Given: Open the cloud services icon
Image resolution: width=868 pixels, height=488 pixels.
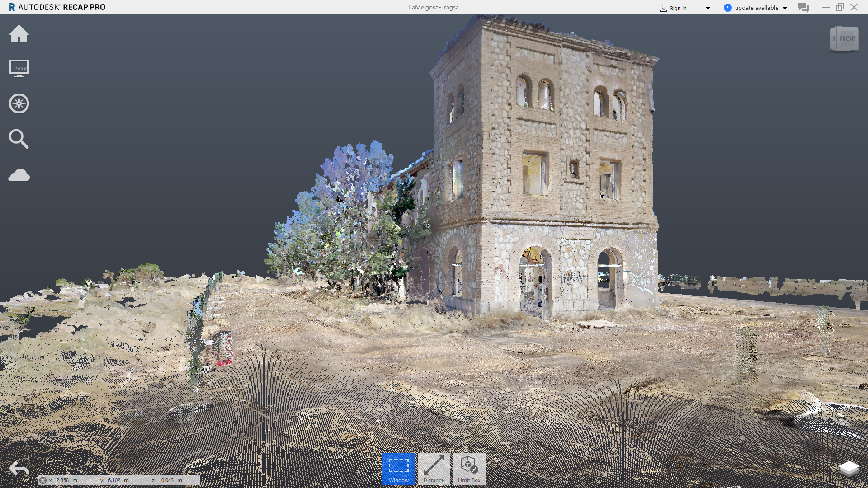Looking at the screenshot, I should 19,175.
